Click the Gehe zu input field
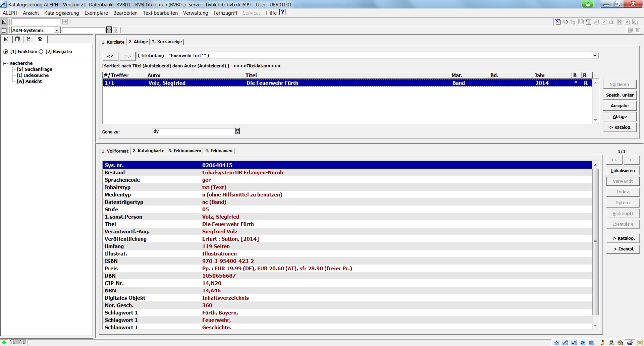644x346 pixels. [x=194, y=131]
